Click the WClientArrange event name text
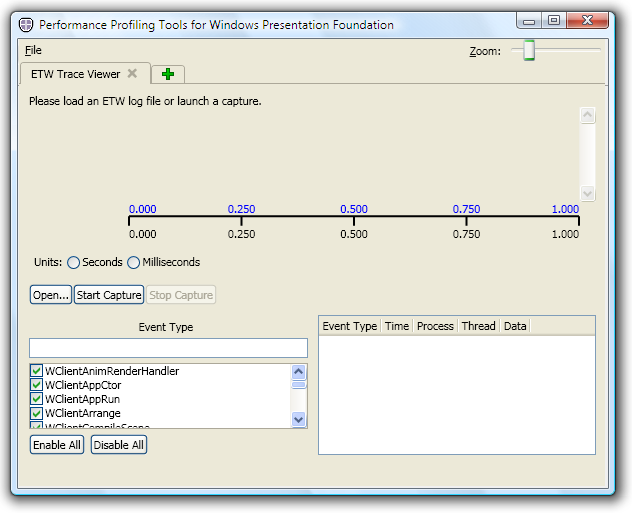Screen dimensions: 632x513 click(x=83, y=413)
